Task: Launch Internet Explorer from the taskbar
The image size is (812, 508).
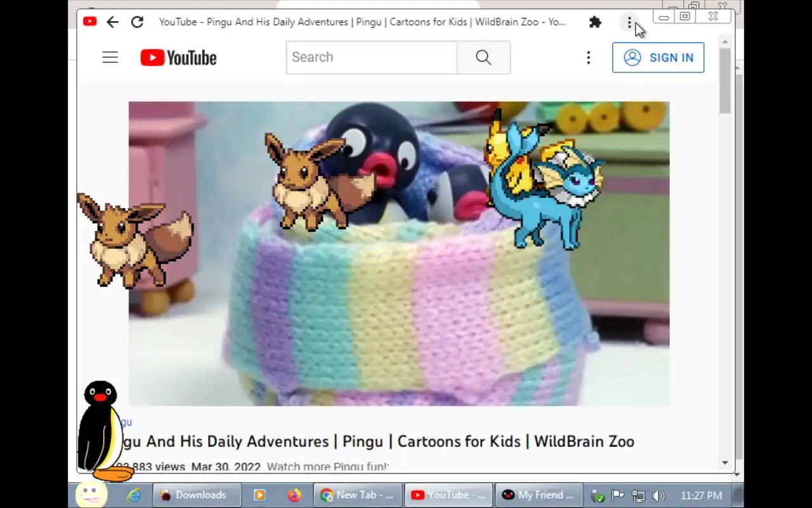Action: pos(134,495)
